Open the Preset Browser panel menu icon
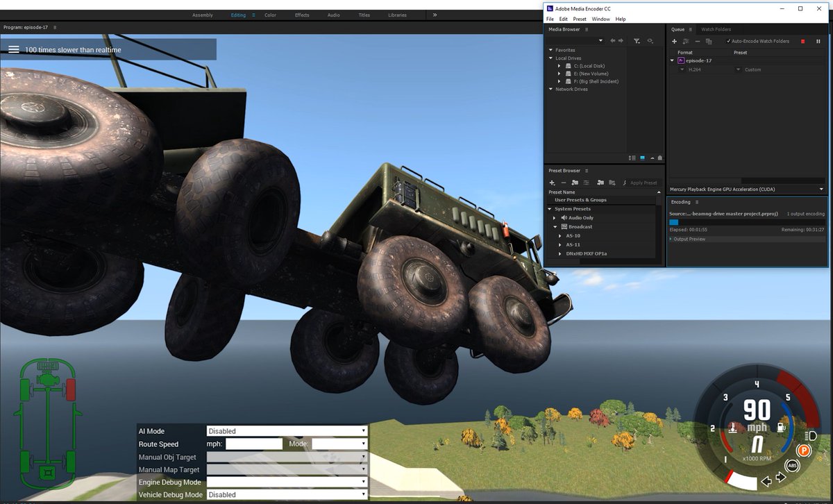 [587, 170]
